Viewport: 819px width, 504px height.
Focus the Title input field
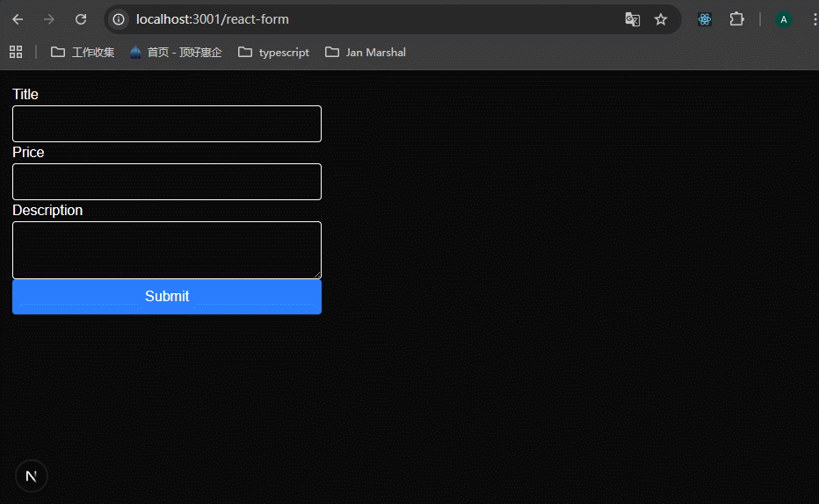pyautogui.click(x=167, y=124)
